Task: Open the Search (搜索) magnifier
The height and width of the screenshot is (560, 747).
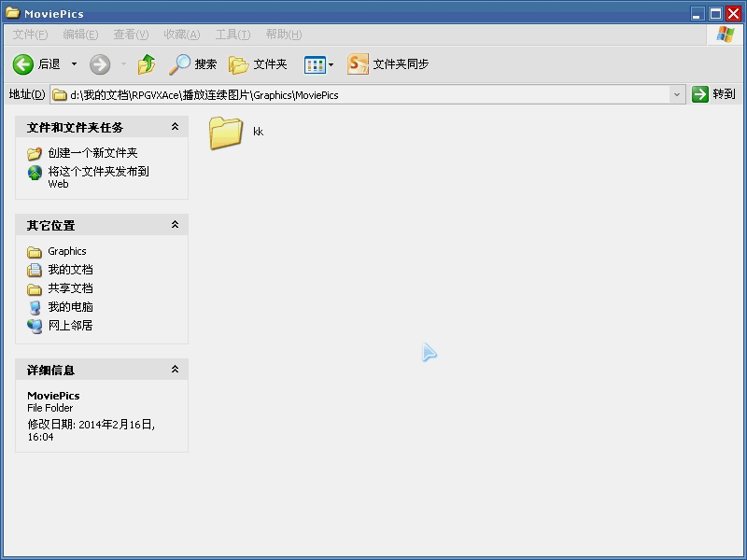Action: coord(179,64)
